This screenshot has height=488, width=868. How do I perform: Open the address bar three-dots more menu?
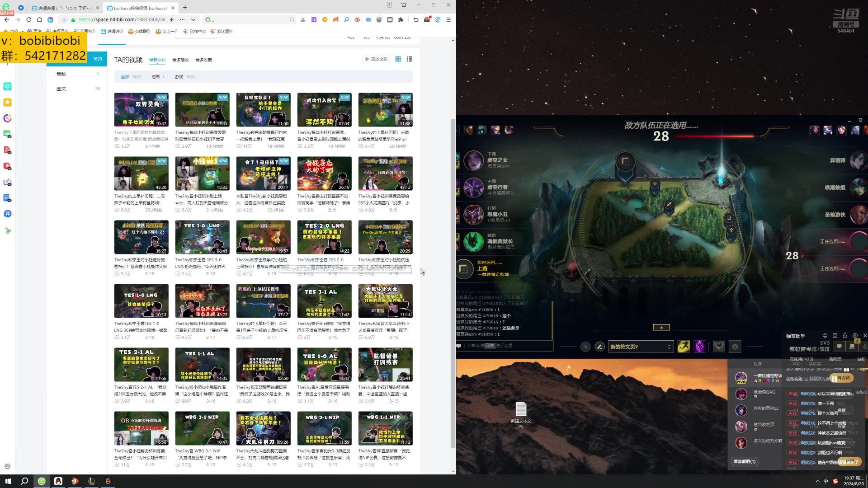point(182,20)
